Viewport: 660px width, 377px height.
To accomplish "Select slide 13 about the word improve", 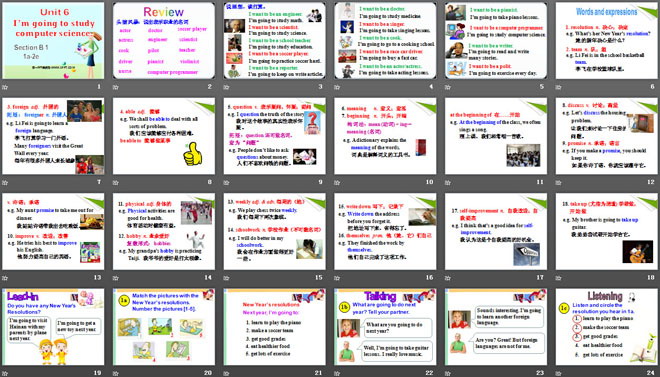I will (53, 231).
